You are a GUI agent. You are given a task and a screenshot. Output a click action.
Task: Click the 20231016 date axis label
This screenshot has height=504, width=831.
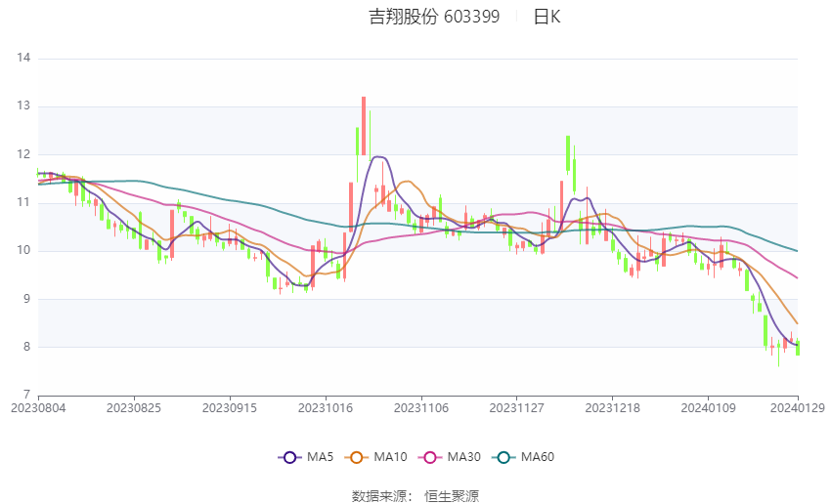[x=326, y=408]
